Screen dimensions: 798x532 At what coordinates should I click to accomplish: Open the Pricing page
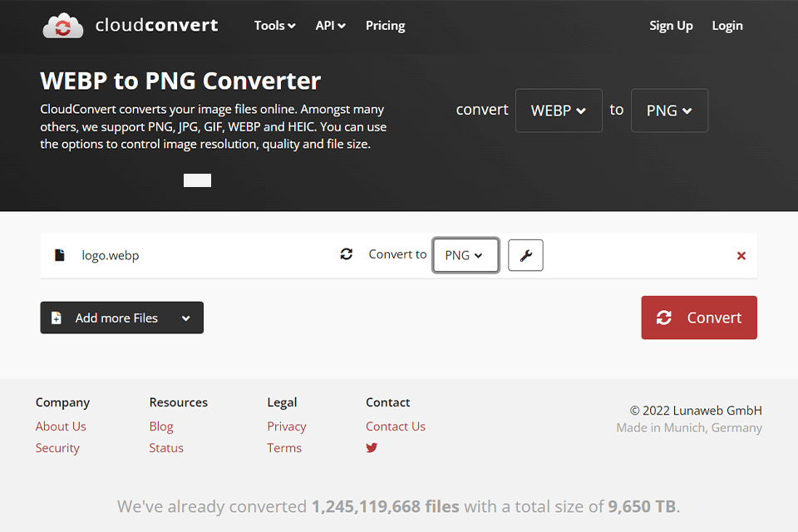pos(385,26)
